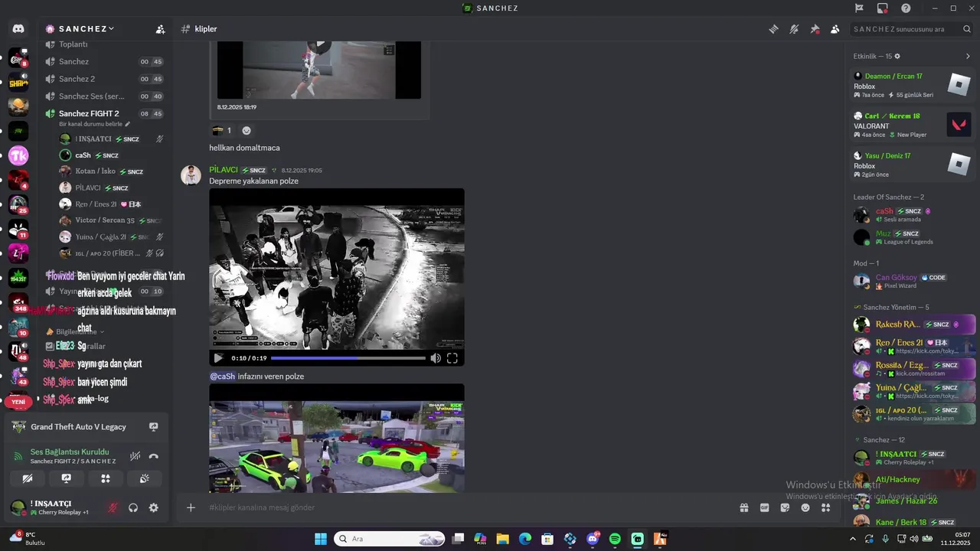Open File Explorer from the taskbar
Image resolution: width=980 pixels, height=551 pixels.
pyautogui.click(x=502, y=539)
